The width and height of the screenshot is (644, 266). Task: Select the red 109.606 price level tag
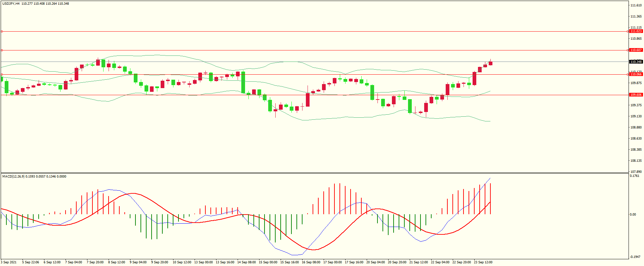tap(636, 95)
